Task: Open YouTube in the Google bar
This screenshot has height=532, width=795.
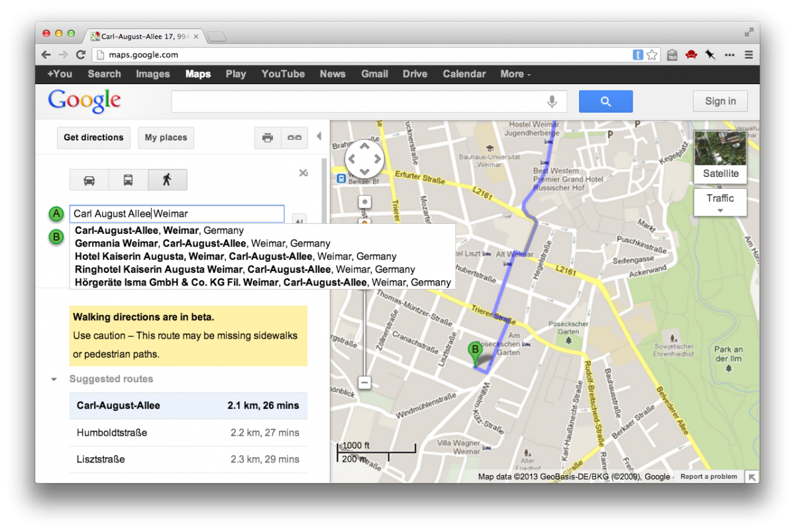Action: [283, 74]
